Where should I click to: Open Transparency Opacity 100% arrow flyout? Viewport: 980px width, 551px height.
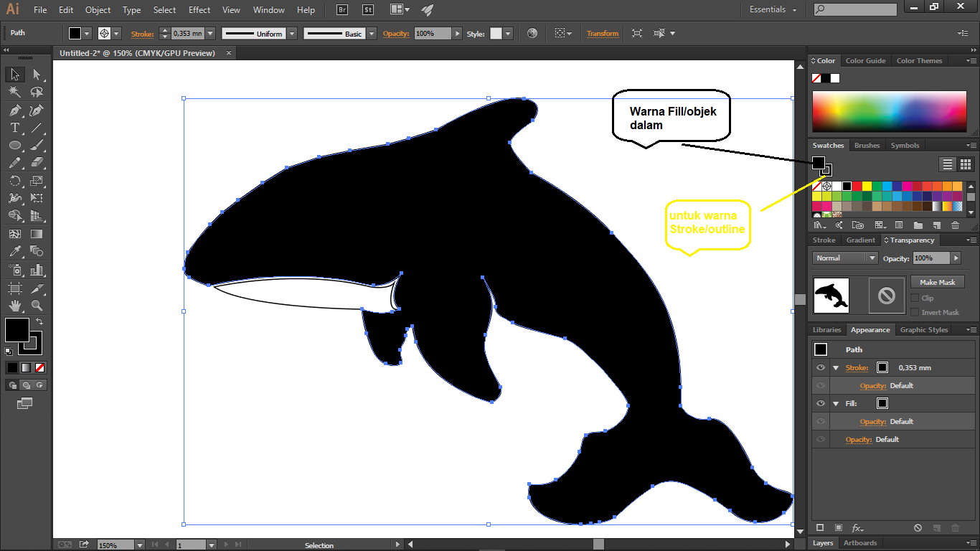[956, 258]
